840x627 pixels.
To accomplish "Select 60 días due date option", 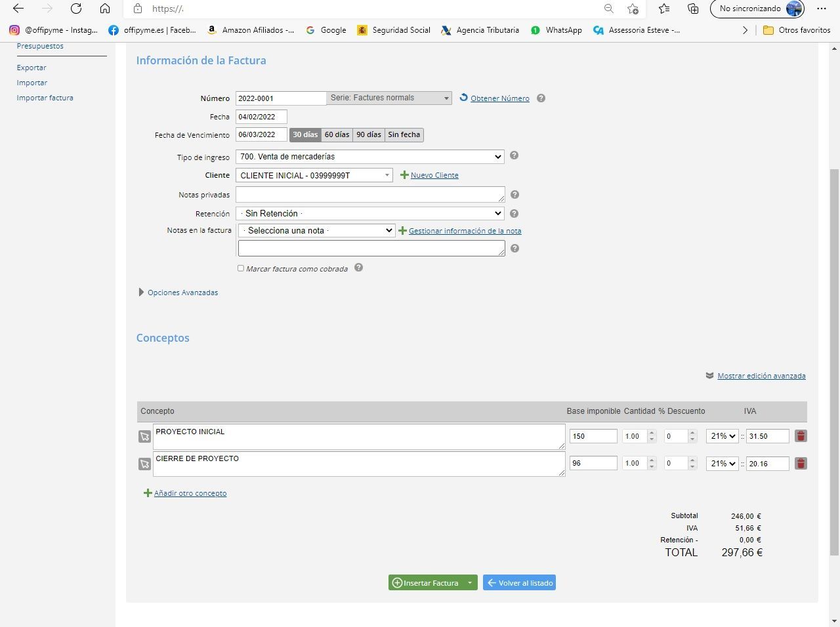I will (x=337, y=134).
